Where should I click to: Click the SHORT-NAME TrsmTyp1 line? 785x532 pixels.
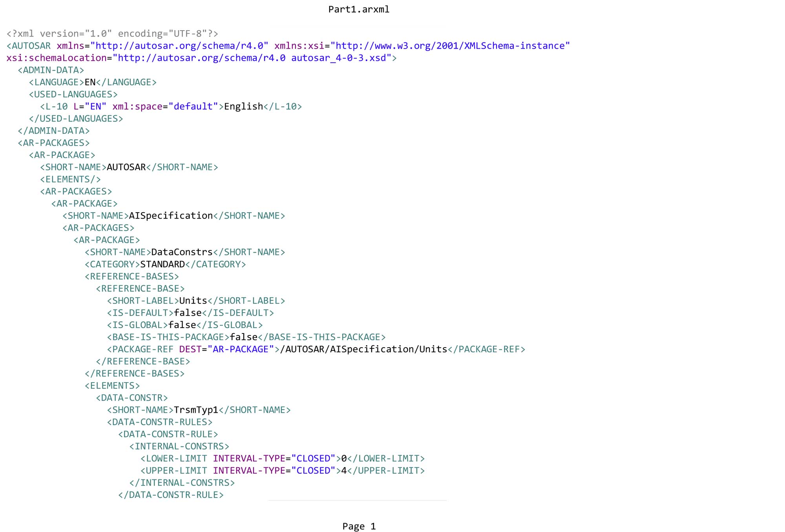coord(199,411)
